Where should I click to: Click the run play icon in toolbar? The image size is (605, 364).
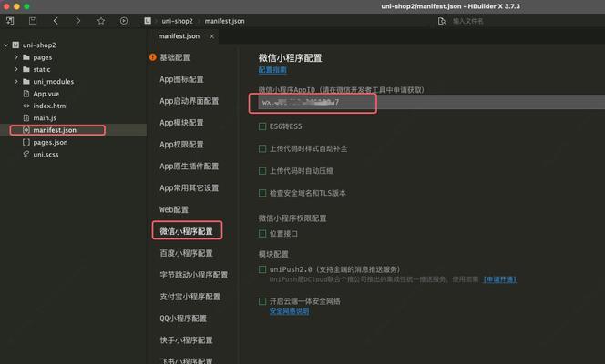124,21
